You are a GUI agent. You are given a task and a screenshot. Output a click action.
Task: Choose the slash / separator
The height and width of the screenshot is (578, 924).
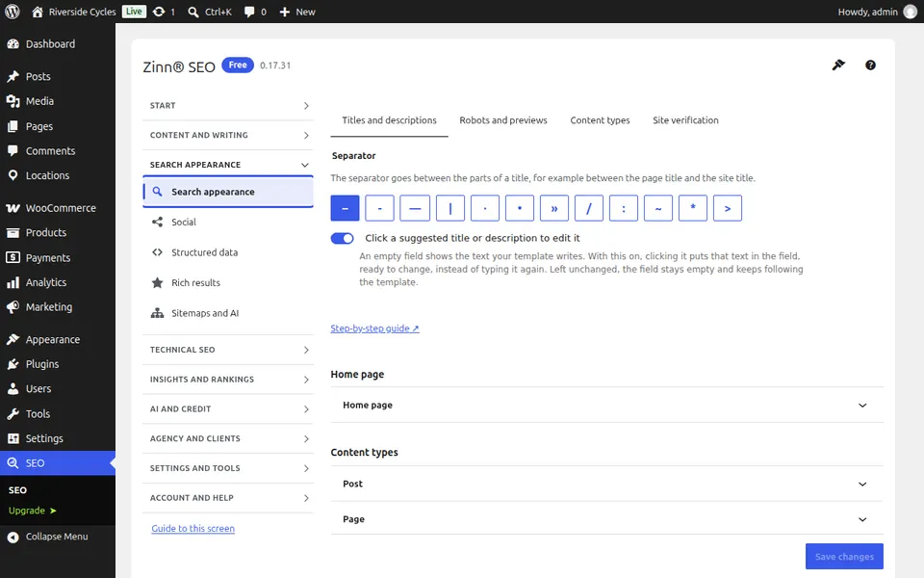589,208
